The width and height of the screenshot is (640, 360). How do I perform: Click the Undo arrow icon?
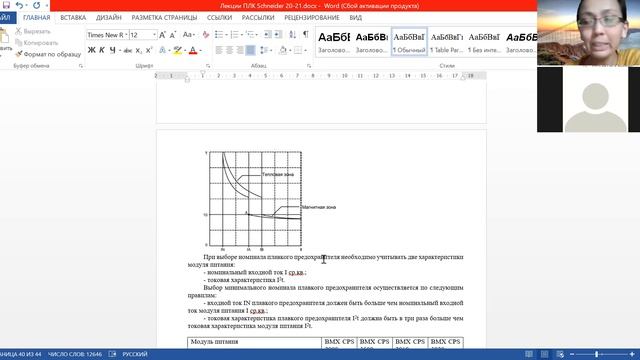click(x=19, y=5)
